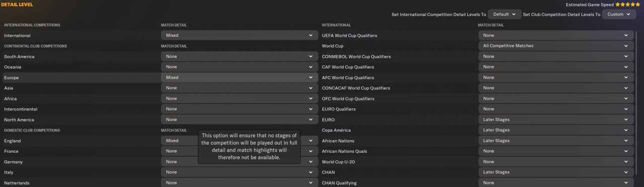Image resolution: width=644 pixels, height=187 pixels.
Task: Open African Nations Quals dropdown
Action: [x=556, y=151]
